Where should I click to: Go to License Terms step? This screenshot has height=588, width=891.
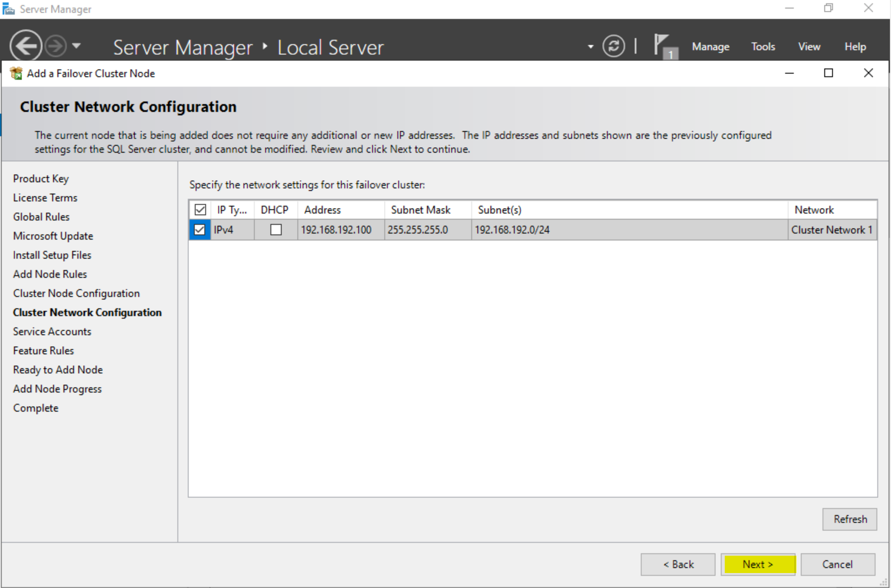(x=45, y=198)
